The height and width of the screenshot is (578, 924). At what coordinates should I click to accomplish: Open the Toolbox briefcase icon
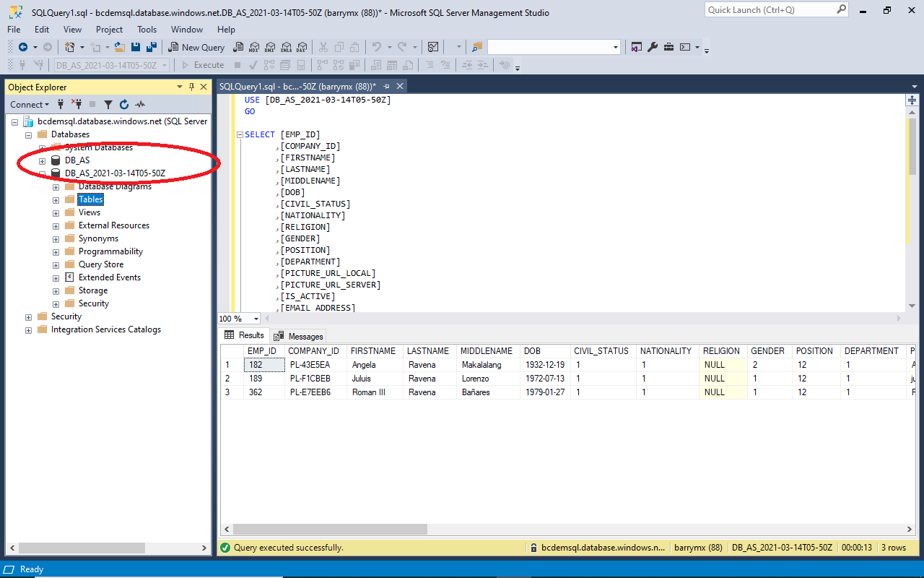pyautogui.click(x=668, y=47)
